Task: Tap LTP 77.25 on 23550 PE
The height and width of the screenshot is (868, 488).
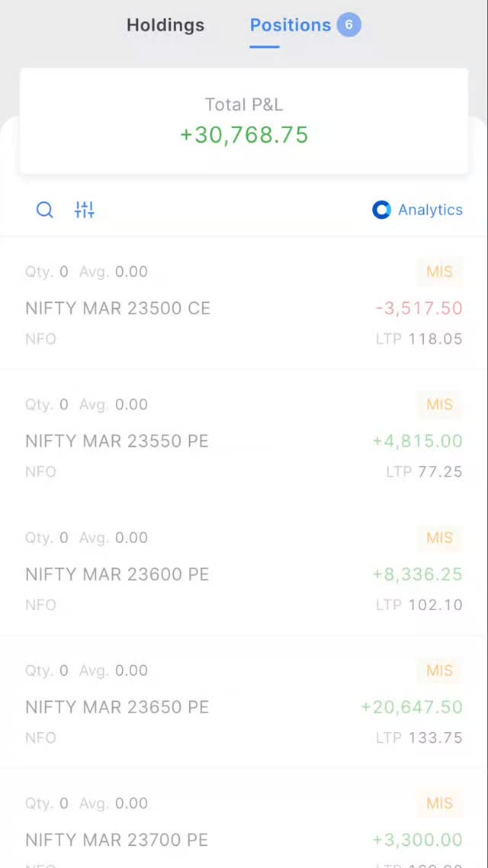Action: coord(424,471)
